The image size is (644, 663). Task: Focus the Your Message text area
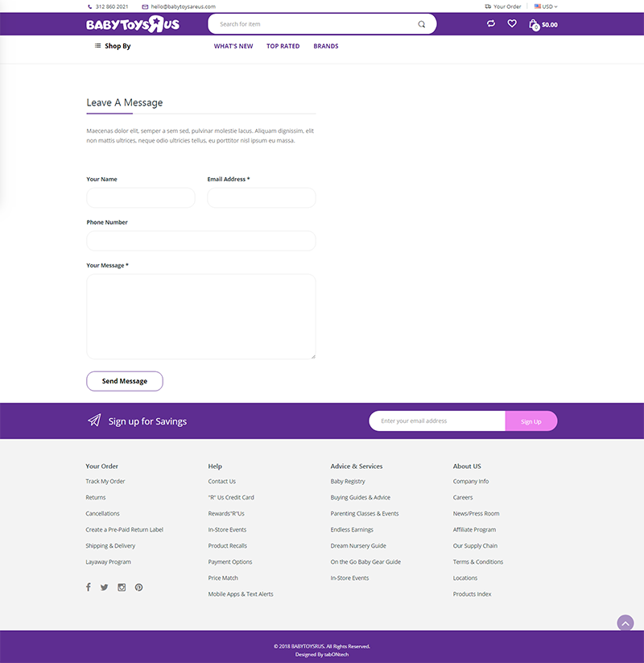[201, 317]
